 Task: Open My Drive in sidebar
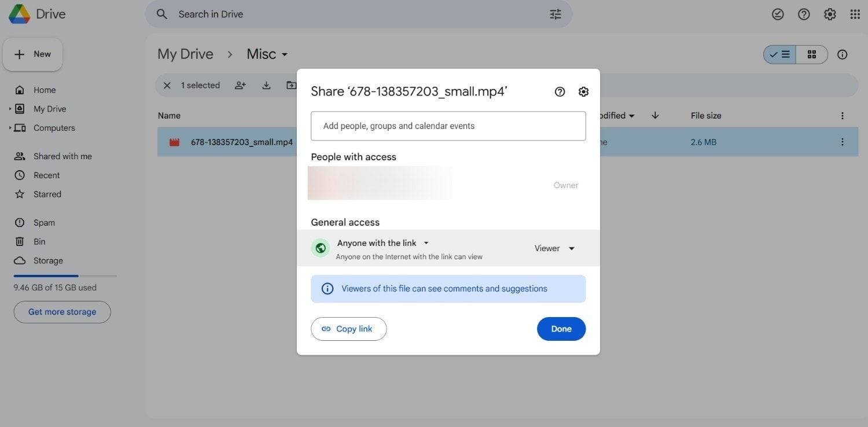pos(50,109)
